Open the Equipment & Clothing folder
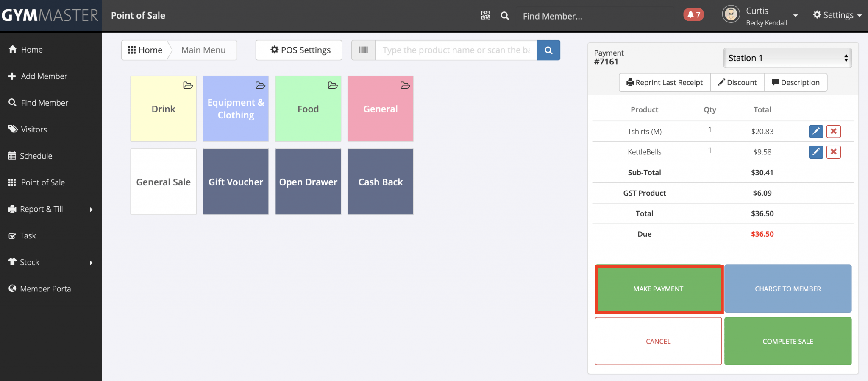 236,109
